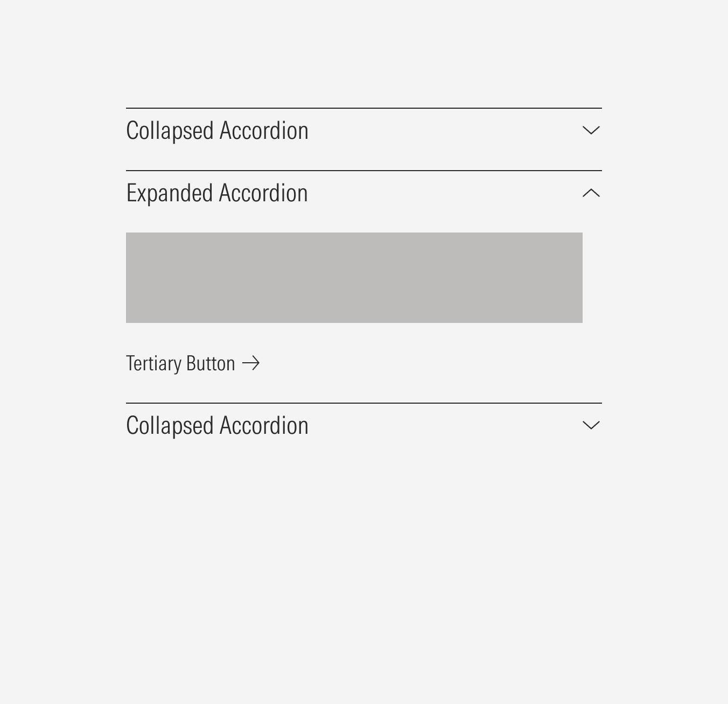
Task: Click the first Collapsed Accordion header text
Action: pyautogui.click(x=217, y=130)
